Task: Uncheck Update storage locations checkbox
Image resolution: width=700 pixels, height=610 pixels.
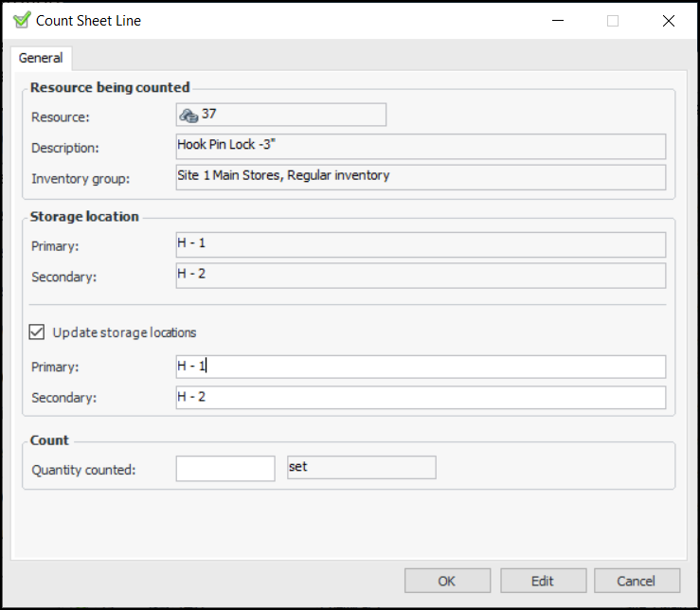Action: 37,332
